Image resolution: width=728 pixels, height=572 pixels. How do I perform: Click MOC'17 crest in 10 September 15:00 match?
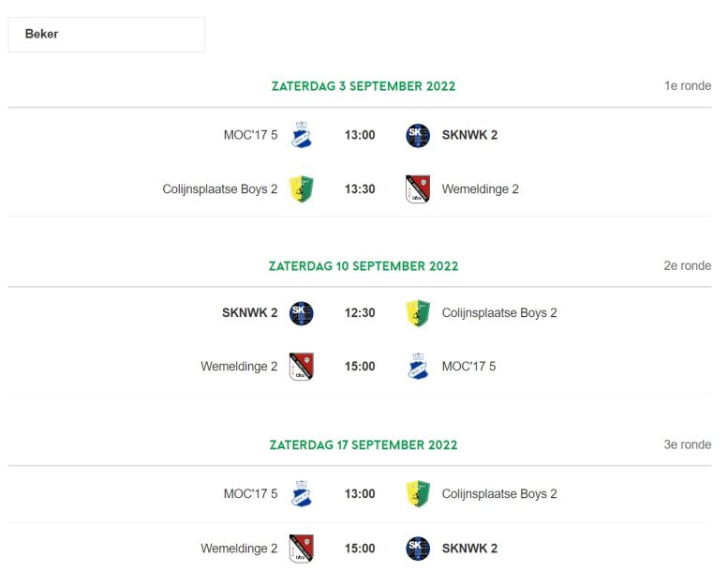418,366
